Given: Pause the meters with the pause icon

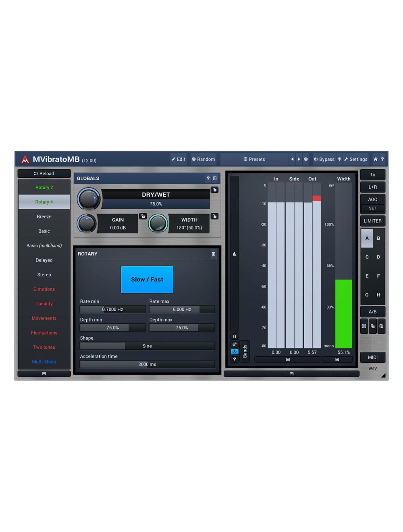Looking at the screenshot, I should tap(235, 336).
